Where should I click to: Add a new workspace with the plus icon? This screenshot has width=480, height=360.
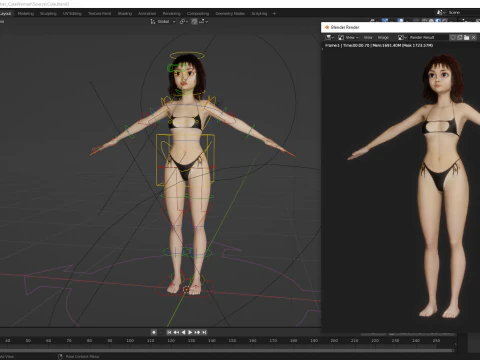[x=274, y=14]
